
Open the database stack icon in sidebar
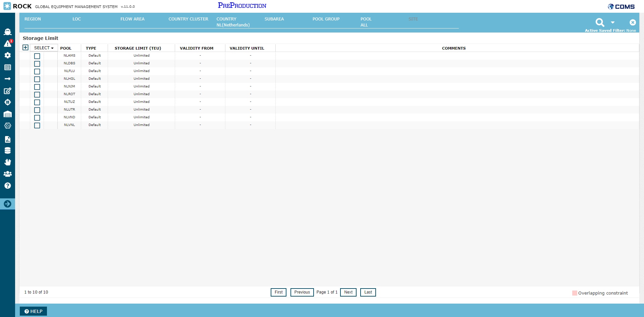coord(7,150)
